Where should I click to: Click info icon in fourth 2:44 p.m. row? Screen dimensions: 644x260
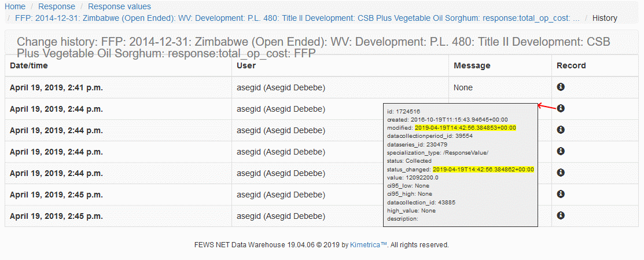(560, 173)
